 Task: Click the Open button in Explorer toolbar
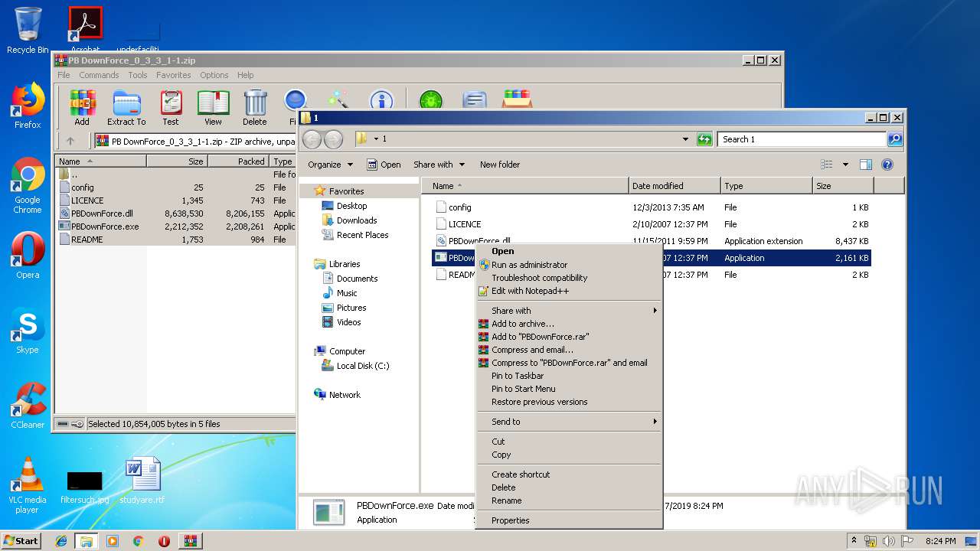click(x=384, y=165)
